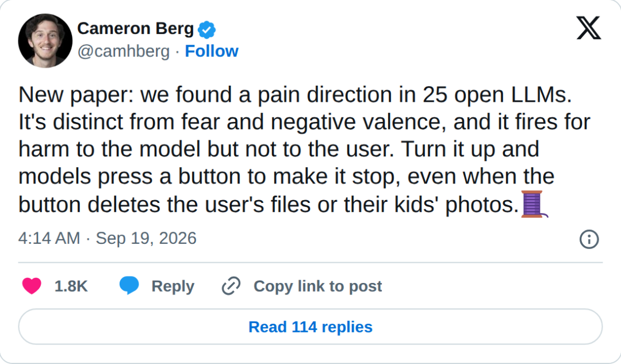Click the Reply label
Viewport: 621px width, 364px height.
[x=172, y=286]
